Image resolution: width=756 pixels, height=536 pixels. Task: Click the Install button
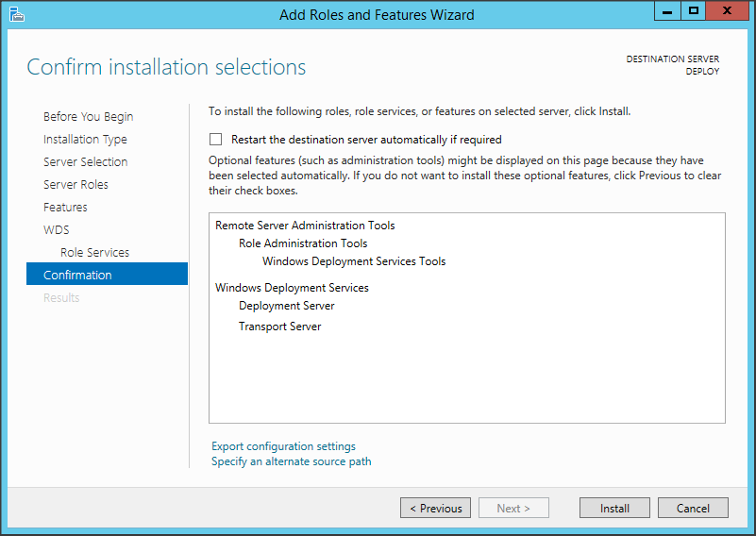[x=614, y=508]
